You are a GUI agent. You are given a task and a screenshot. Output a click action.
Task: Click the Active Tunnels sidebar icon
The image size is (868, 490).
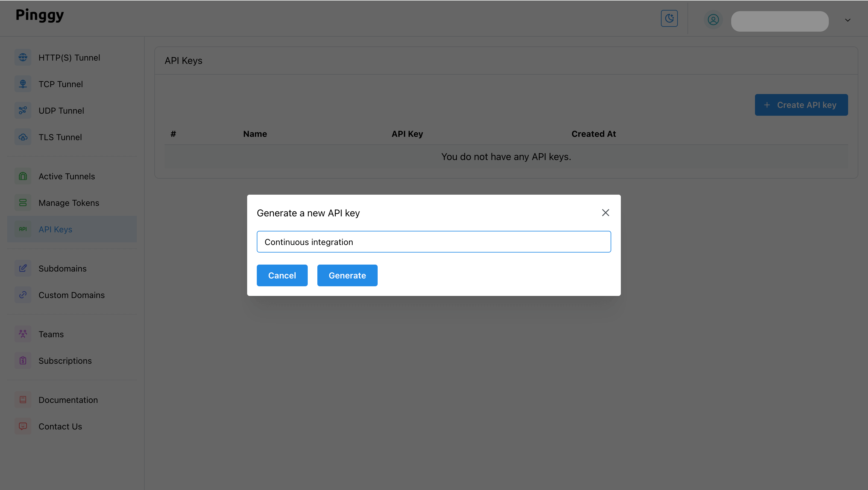[x=23, y=176]
